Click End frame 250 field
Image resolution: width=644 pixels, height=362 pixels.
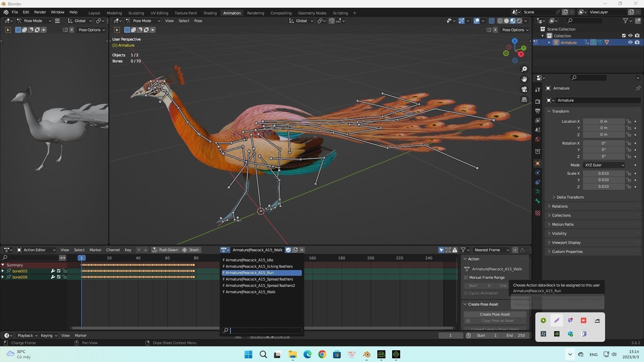point(516,335)
